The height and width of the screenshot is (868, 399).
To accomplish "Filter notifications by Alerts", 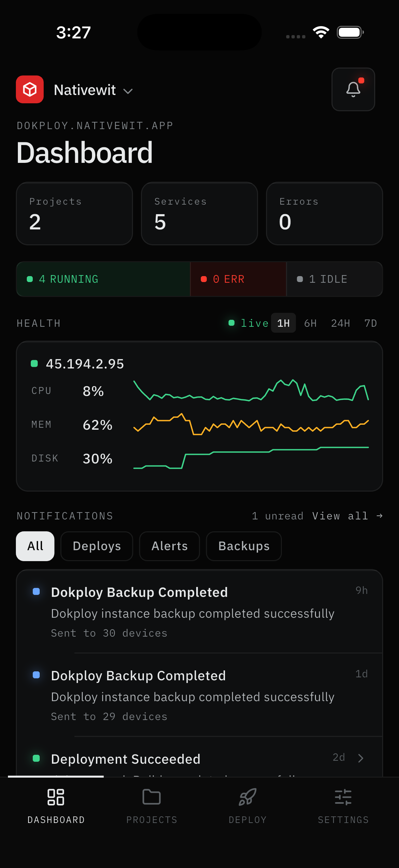I will point(169,546).
